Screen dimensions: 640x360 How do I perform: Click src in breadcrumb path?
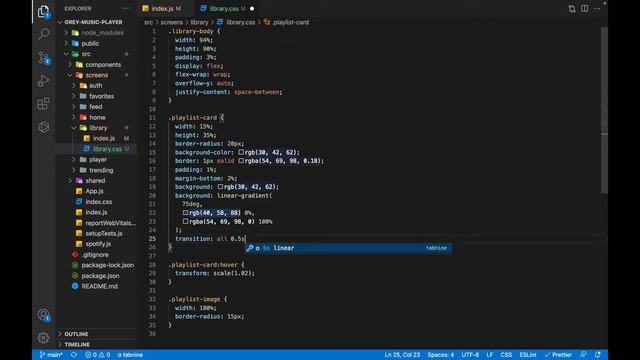[x=148, y=22]
